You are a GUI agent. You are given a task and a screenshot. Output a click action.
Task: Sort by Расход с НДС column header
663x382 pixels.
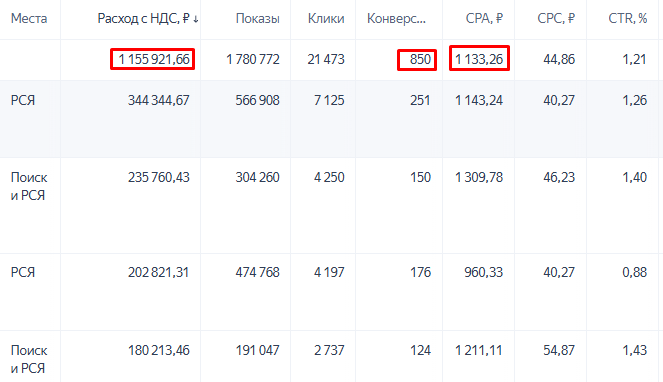click(x=143, y=19)
